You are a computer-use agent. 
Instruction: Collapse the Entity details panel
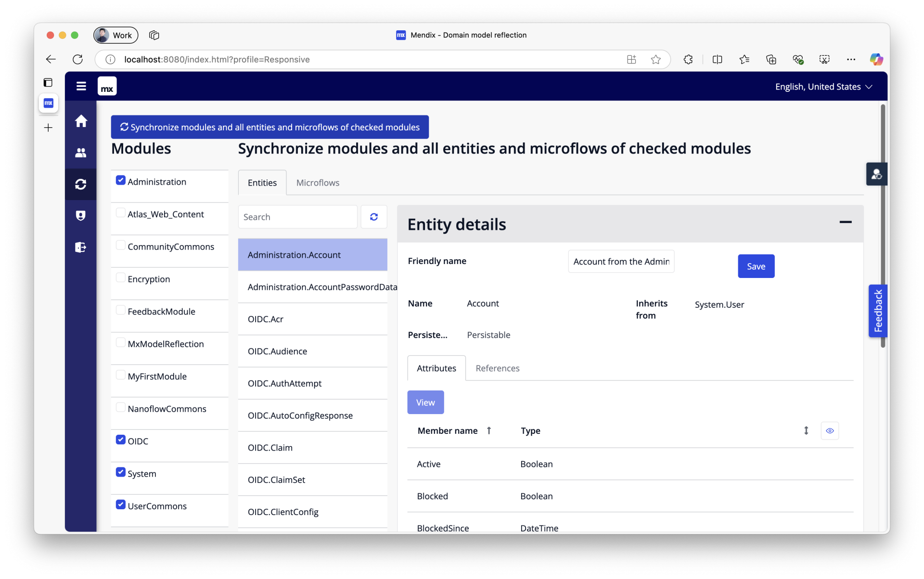coord(846,222)
